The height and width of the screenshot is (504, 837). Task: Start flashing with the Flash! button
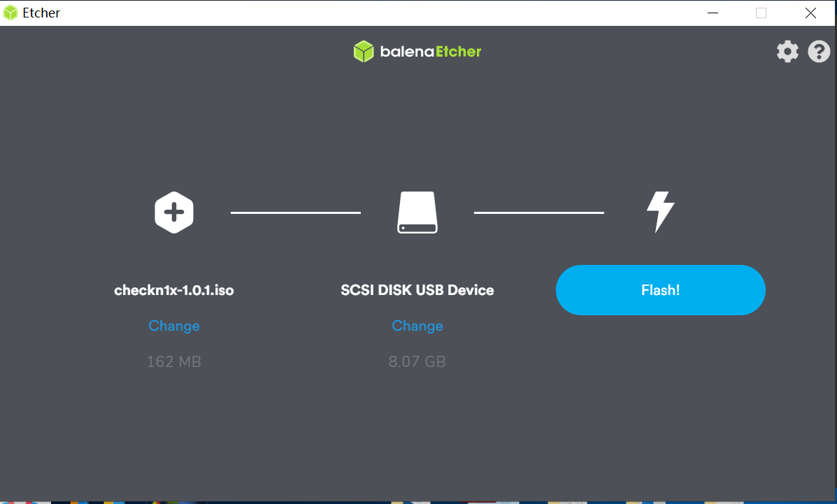click(x=661, y=290)
